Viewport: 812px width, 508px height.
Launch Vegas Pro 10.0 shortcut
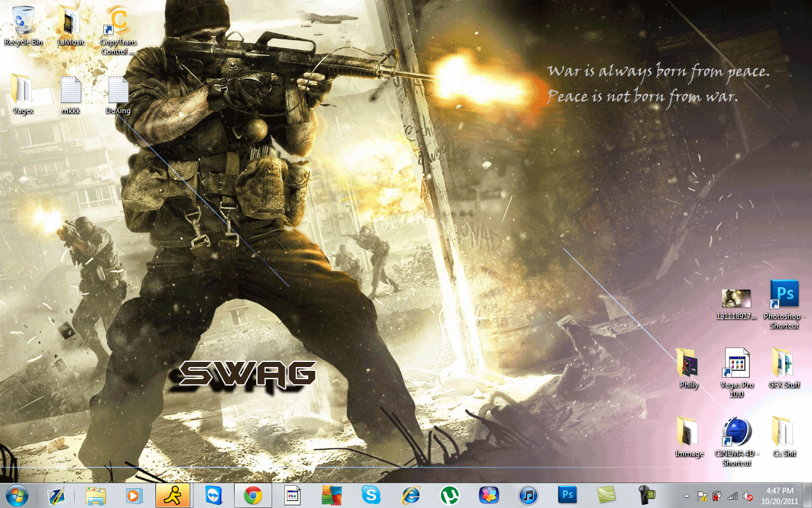click(x=737, y=373)
